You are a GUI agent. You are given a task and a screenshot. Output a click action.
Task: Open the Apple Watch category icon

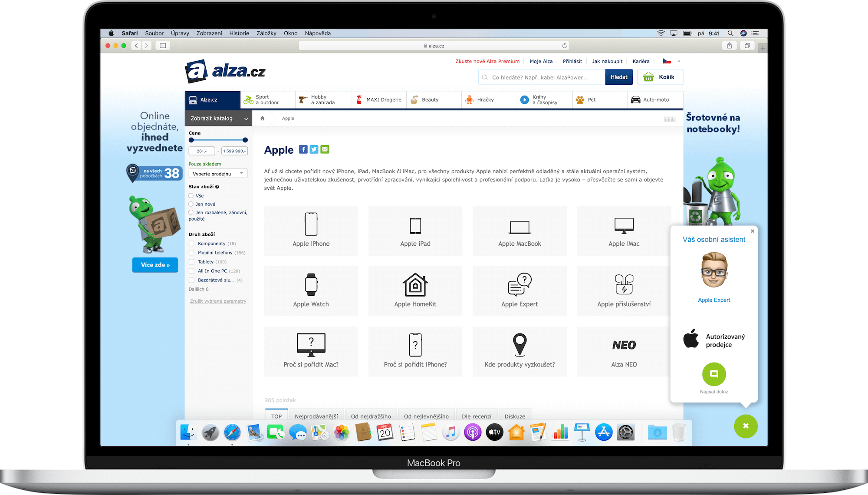click(311, 285)
